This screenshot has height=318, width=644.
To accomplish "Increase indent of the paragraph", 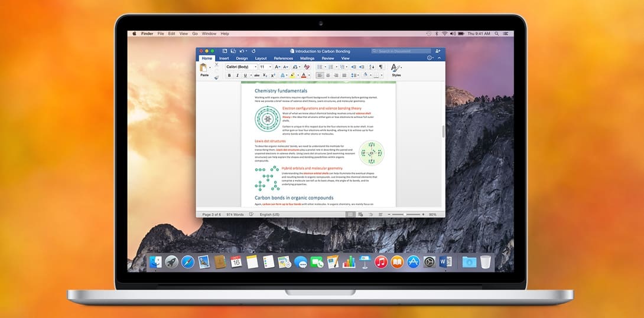I will pos(363,67).
